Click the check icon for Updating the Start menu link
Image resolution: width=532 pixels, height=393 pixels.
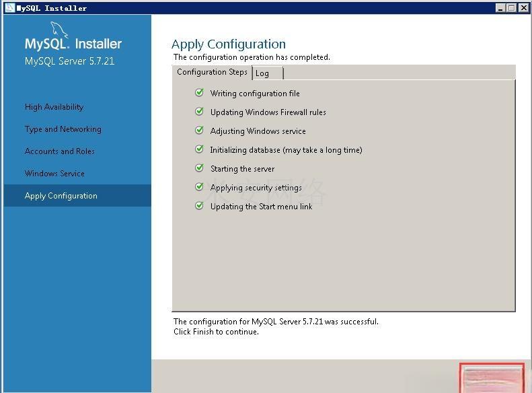click(200, 206)
